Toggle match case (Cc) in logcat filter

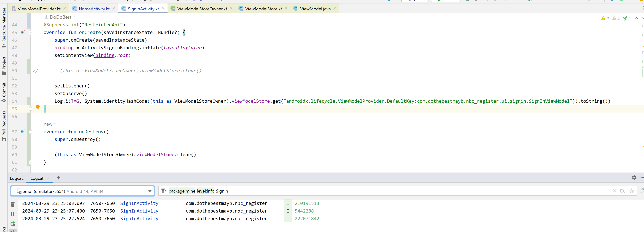click(x=623, y=191)
